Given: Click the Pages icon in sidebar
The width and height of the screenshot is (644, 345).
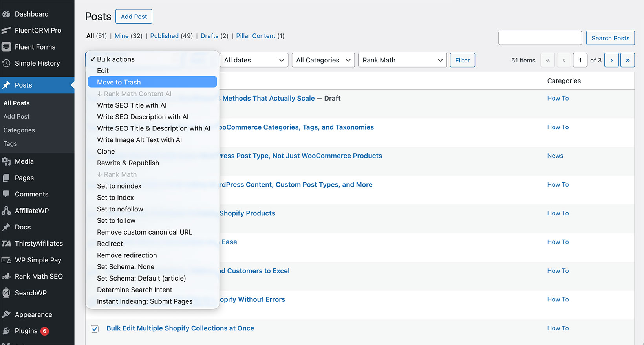Looking at the screenshot, I should [x=6, y=178].
